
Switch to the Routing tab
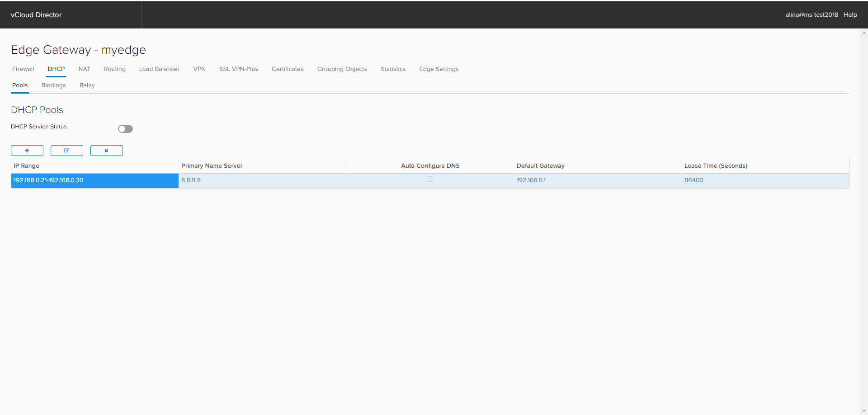[x=114, y=69]
